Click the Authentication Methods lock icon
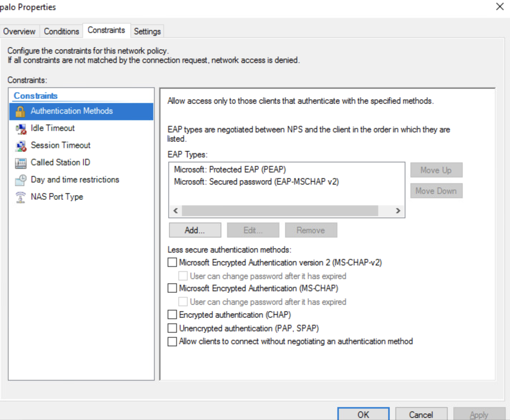 tap(20, 112)
